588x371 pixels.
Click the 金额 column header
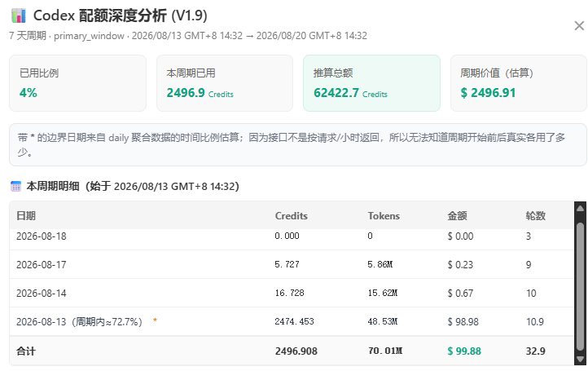pos(457,216)
